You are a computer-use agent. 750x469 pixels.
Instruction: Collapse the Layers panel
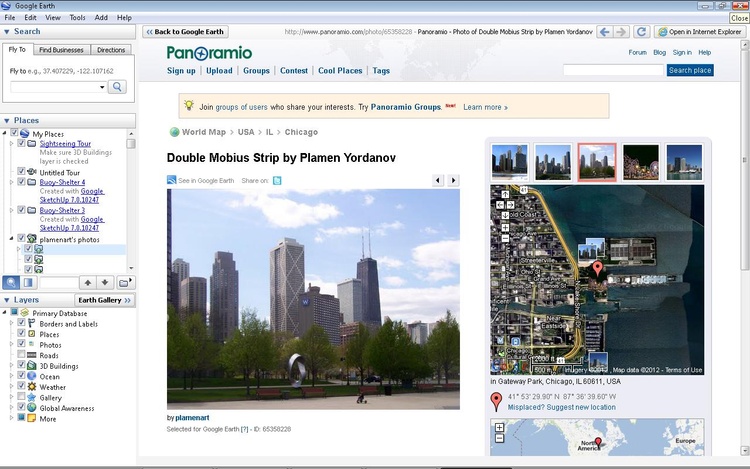(6, 300)
